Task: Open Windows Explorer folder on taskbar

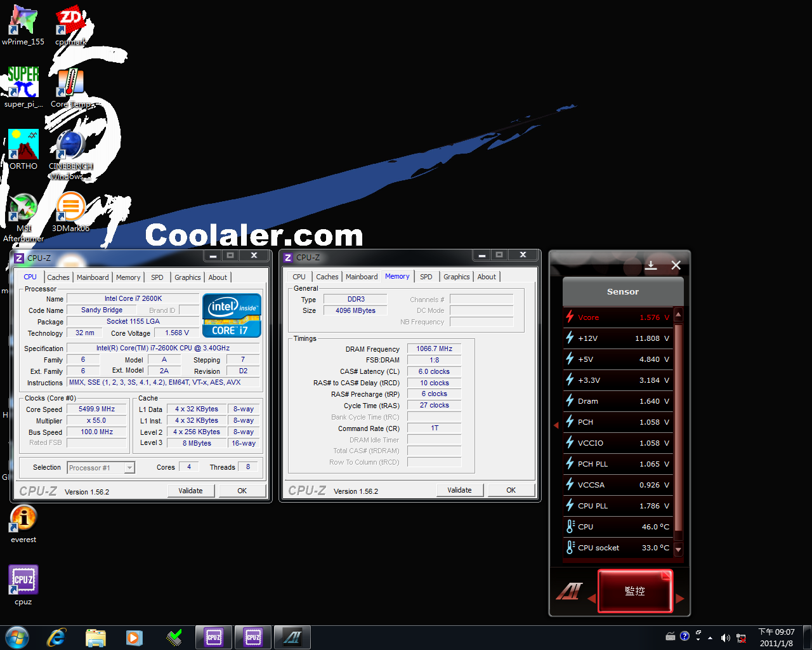Action: (x=95, y=637)
